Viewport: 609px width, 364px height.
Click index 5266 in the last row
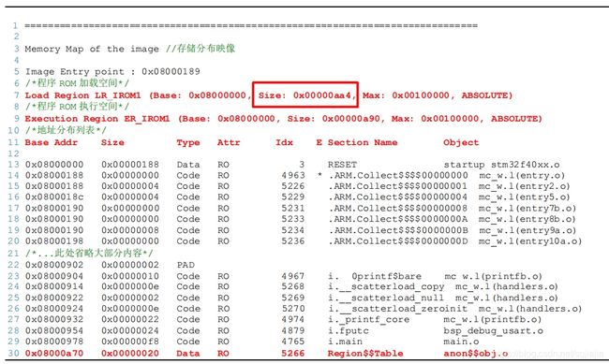293,354
